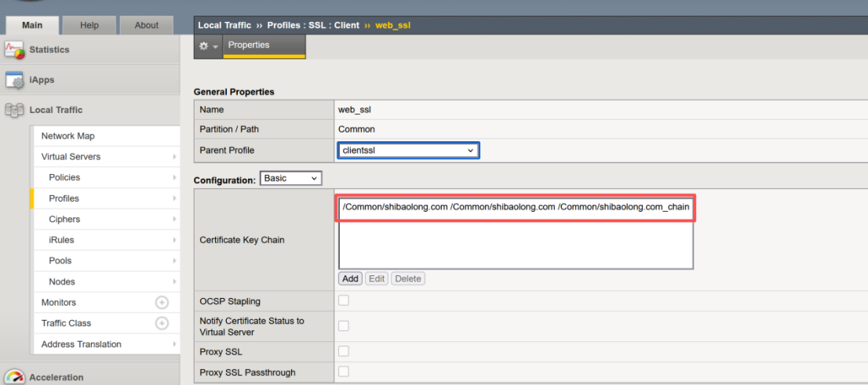This screenshot has width=868, height=385.
Task: Enable the OCSP Stapling checkbox
Action: 344,301
